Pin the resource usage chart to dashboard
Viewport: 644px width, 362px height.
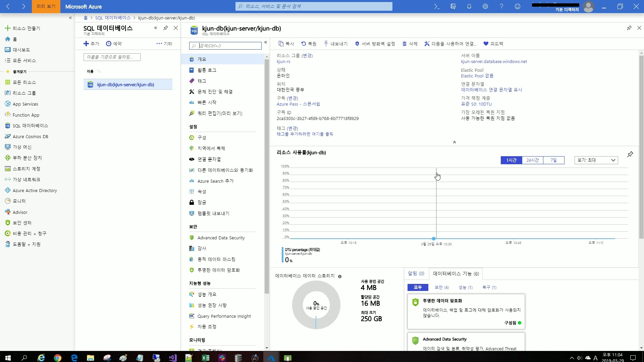[630, 154]
